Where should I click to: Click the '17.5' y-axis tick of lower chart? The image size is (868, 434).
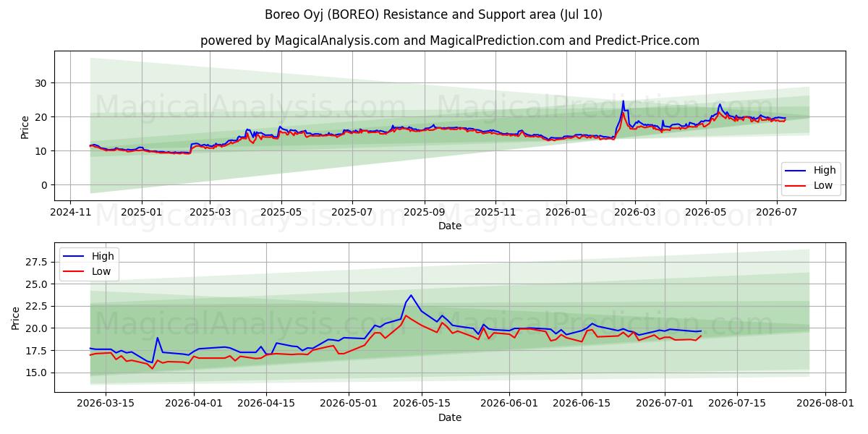[x=38, y=351]
